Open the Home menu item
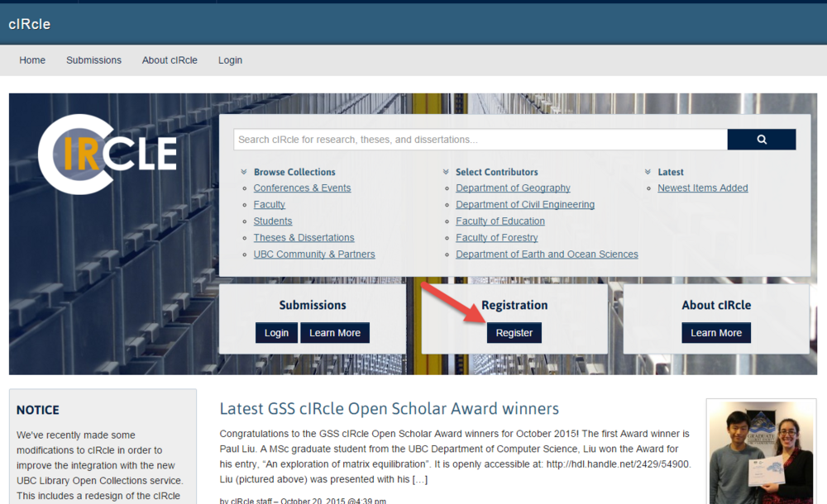827x504 pixels. coord(32,60)
